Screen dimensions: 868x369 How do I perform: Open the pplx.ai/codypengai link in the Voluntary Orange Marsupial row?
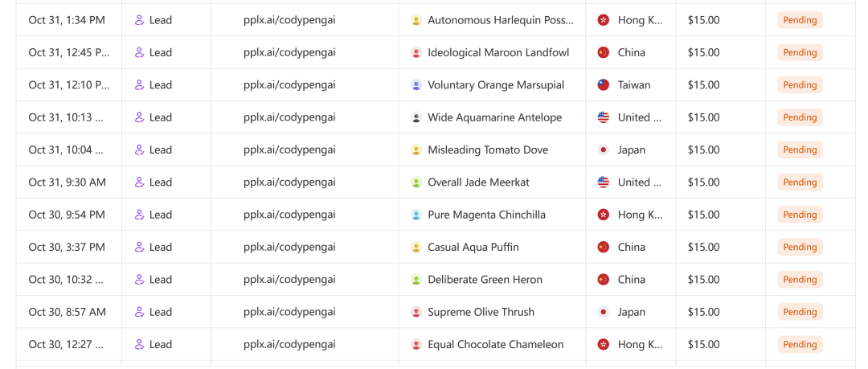click(289, 85)
